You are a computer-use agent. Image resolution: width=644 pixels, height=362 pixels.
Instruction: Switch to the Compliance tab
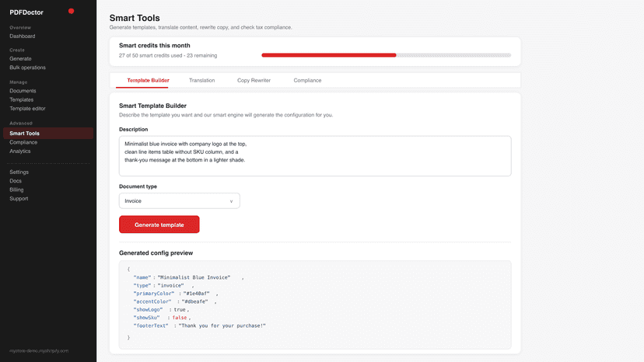[x=307, y=81]
